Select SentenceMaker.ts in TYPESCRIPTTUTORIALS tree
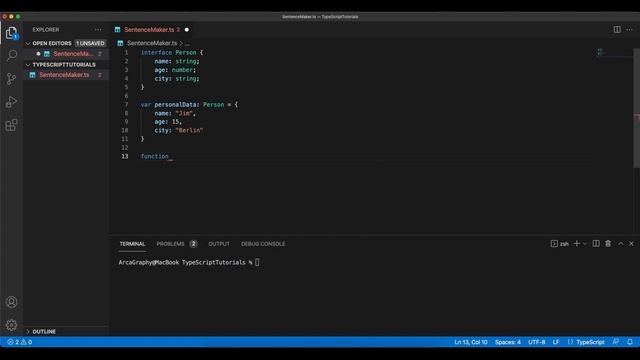640x360 pixels. coord(66,75)
